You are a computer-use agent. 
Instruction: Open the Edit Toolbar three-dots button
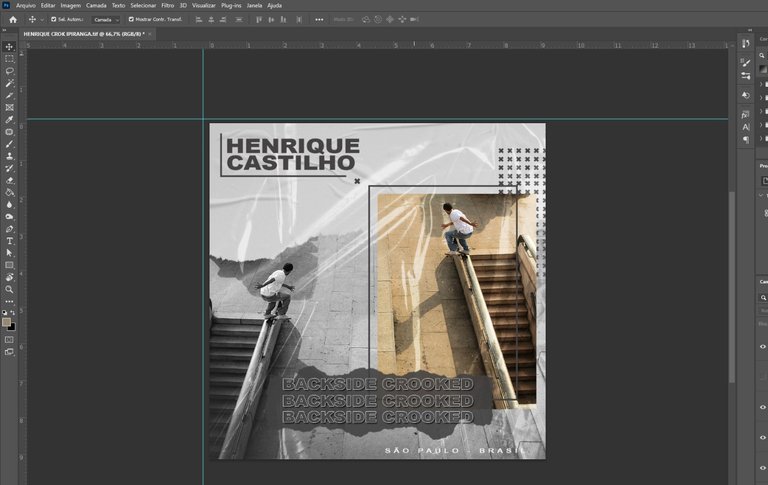click(9, 302)
